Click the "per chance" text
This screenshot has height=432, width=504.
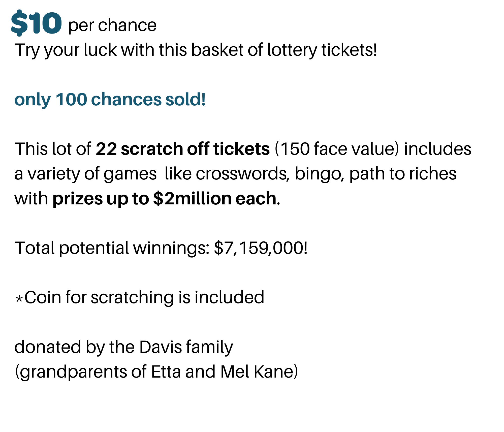click(112, 25)
